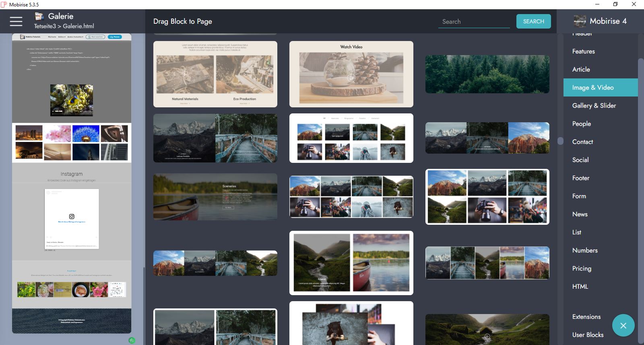The width and height of the screenshot is (644, 345).
Task: Choose the forest image block thumbnail
Action: (x=487, y=74)
